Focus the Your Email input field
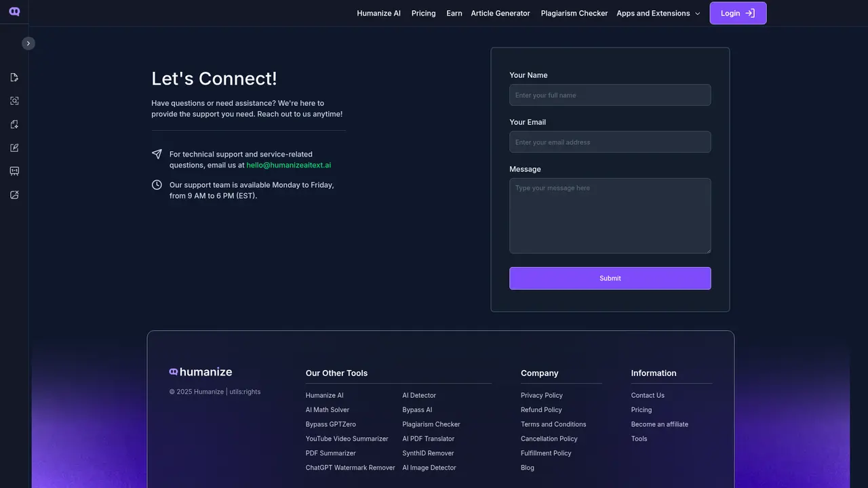 (610, 142)
